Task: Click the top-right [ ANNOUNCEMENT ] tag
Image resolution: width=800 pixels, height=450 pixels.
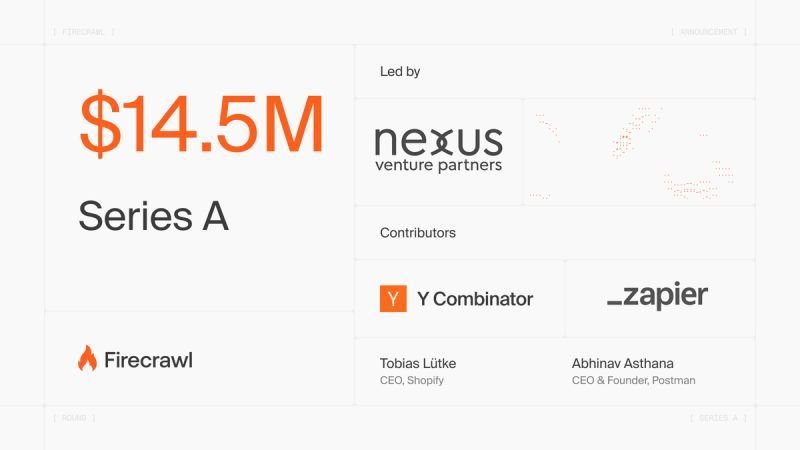Action: tap(709, 32)
